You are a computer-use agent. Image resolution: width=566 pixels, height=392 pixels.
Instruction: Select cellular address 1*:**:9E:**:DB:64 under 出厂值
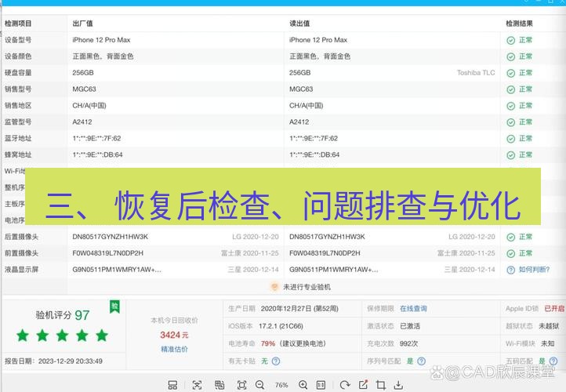pos(97,155)
